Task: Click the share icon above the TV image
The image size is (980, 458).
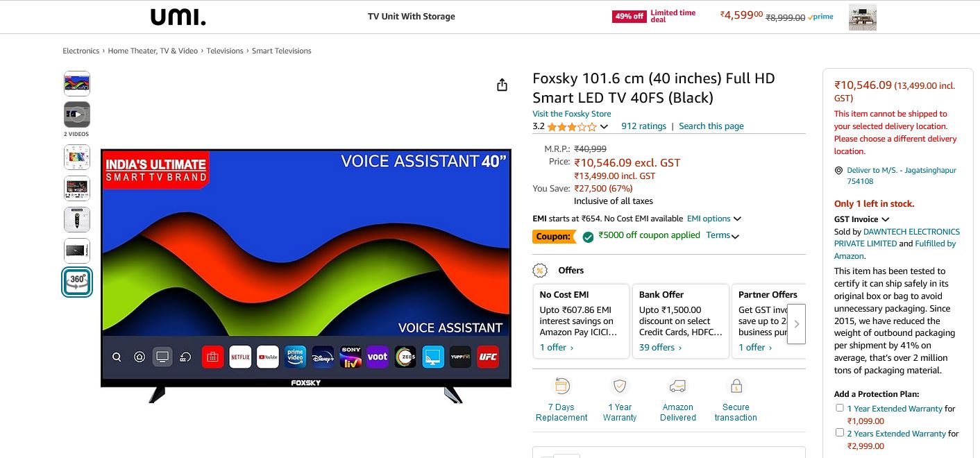Action: pos(502,85)
